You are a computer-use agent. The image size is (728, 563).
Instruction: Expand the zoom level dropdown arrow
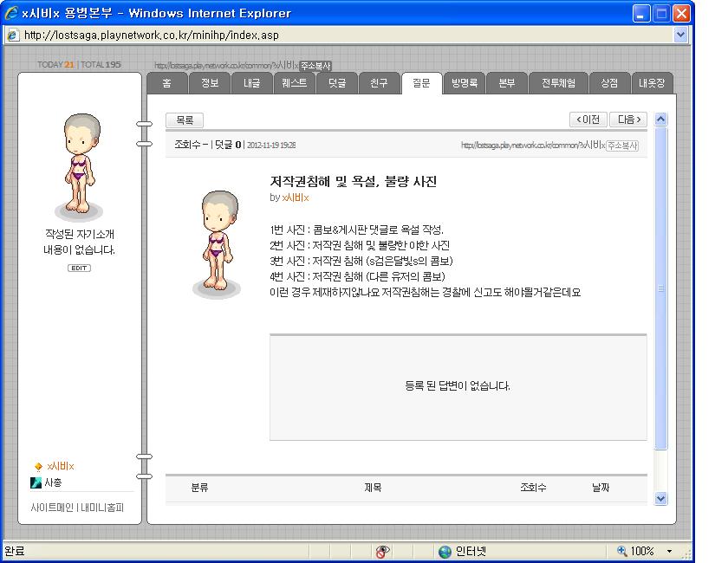(x=669, y=552)
